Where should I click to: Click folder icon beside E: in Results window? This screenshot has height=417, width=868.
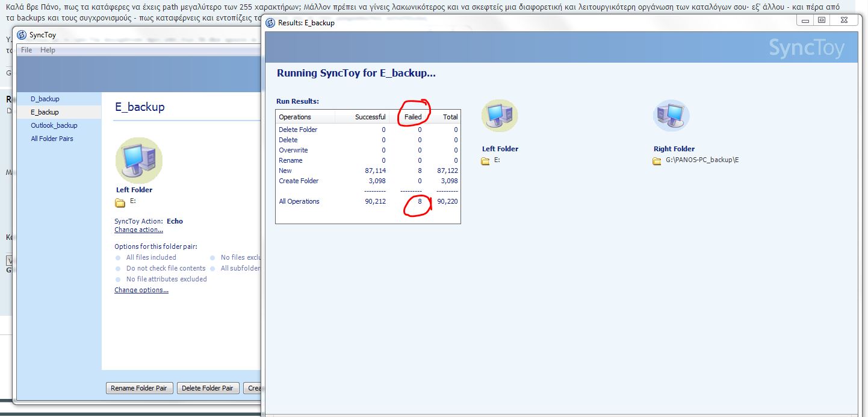point(486,161)
